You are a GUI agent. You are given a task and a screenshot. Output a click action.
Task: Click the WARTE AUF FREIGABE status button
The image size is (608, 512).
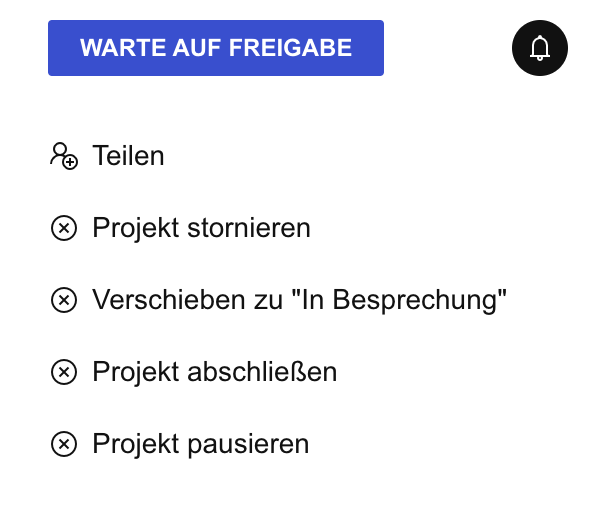216,48
